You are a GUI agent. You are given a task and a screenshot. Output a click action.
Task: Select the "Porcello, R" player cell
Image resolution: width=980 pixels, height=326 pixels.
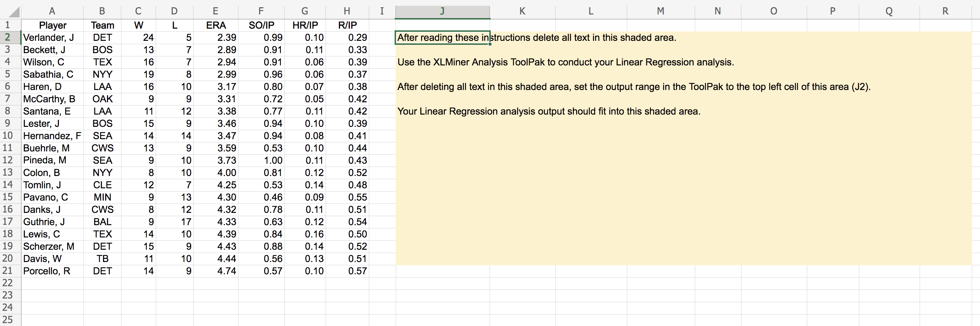pos(52,271)
